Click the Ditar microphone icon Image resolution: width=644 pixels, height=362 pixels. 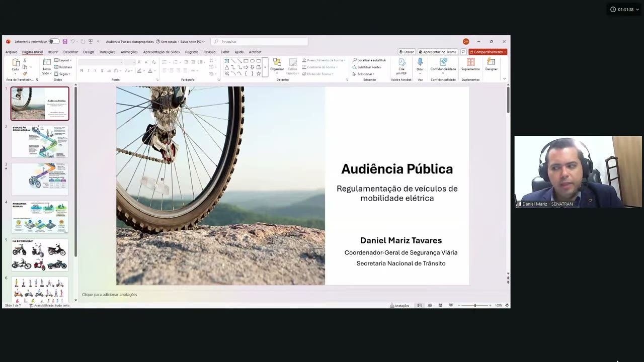420,62
